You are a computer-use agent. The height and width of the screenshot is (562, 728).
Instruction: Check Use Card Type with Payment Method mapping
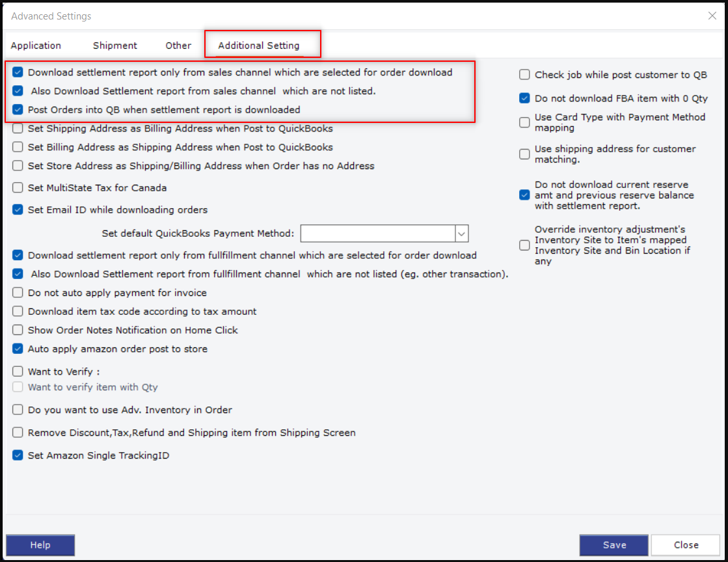pos(524,122)
